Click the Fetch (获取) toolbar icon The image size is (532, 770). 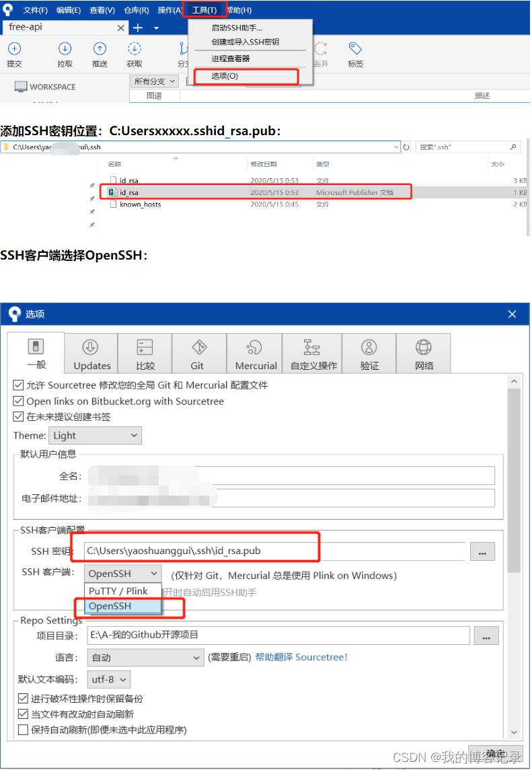coord(134,48)
